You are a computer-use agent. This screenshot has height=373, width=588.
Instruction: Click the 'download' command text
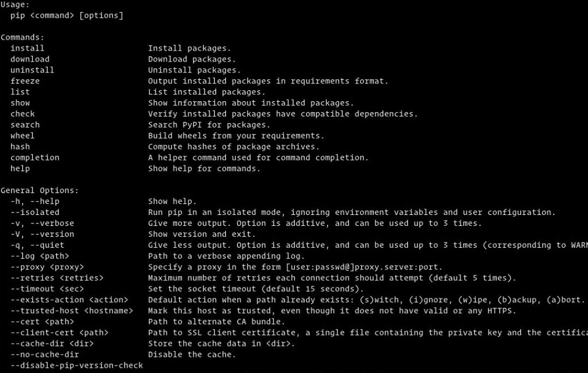(30, 59)
